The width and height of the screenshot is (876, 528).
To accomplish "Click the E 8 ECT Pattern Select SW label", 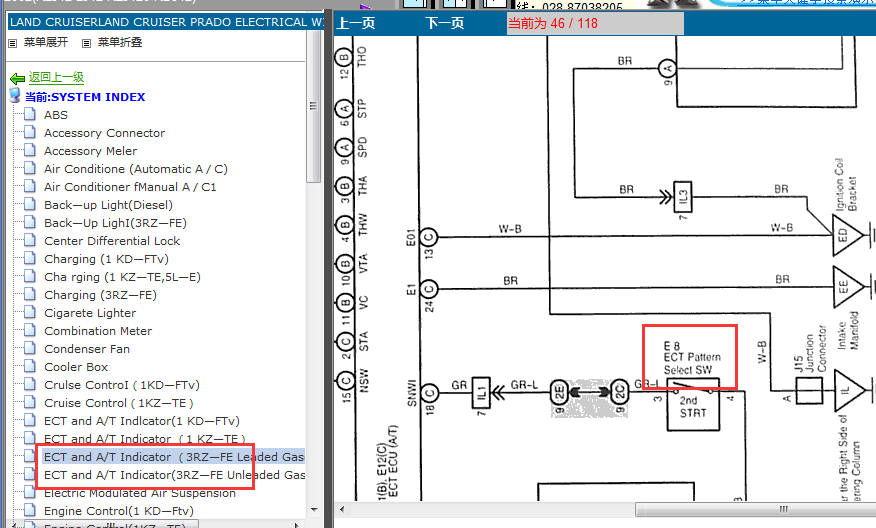I will [692, 358].
